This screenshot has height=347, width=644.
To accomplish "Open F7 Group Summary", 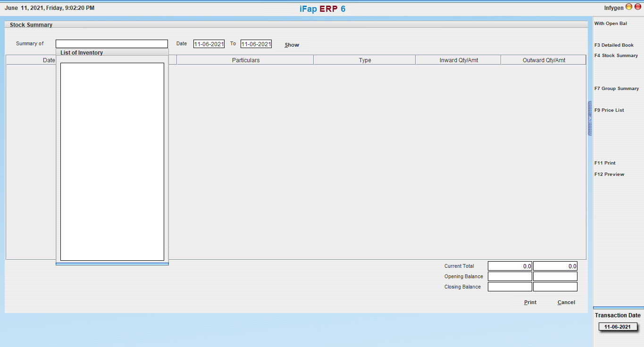I will (x=616, y=89).
